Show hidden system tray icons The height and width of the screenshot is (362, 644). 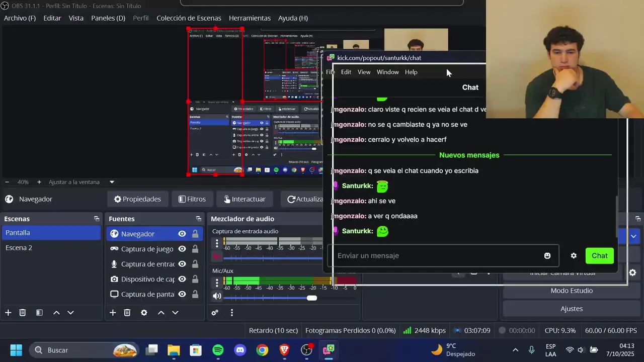pyautogui.click(x=515, y=350)
